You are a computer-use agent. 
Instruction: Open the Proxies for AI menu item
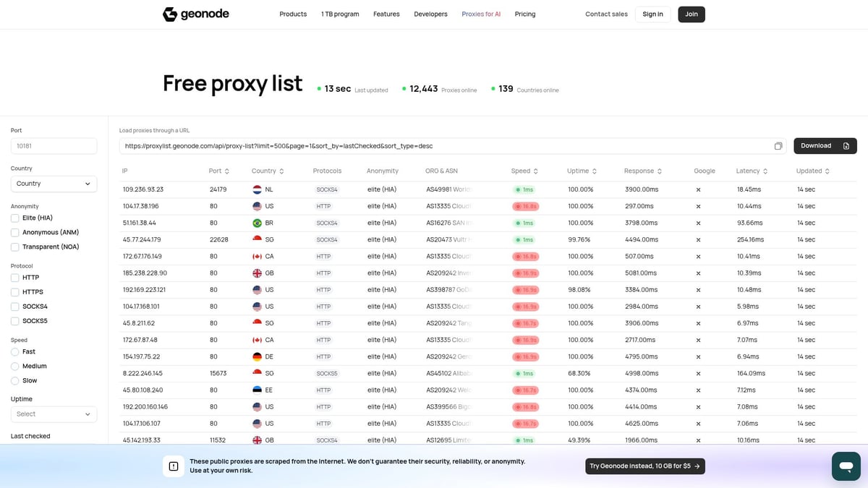tap(481, 14)
